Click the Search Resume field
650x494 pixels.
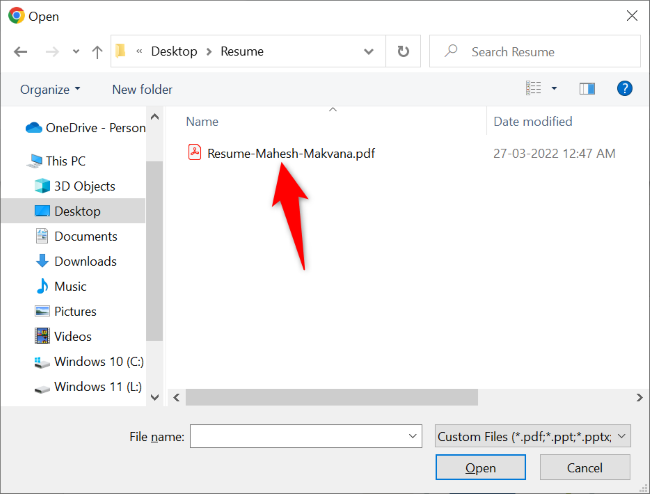point(535,51)
